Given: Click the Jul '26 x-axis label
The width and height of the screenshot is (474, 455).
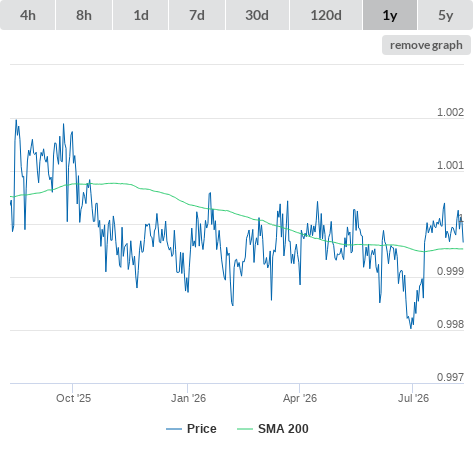Looking at the screenshot, I should (x=413, y=398).
